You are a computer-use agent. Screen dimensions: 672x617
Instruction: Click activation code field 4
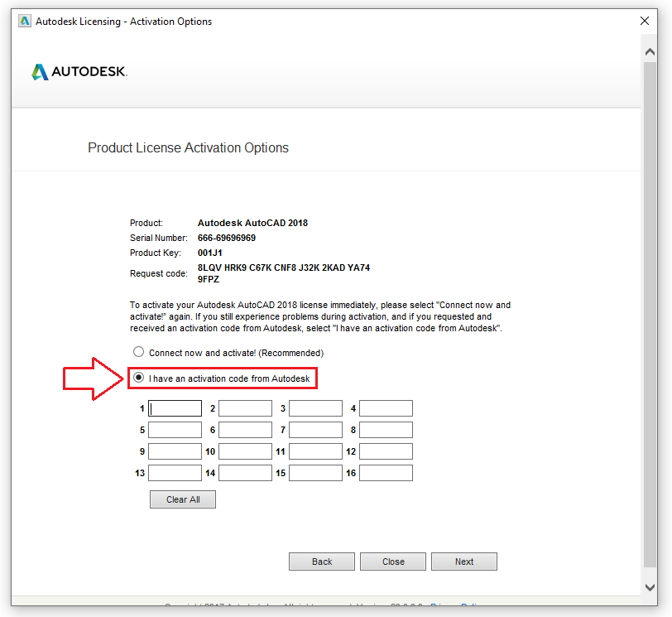pyautogui.click(x=386, y=408)
